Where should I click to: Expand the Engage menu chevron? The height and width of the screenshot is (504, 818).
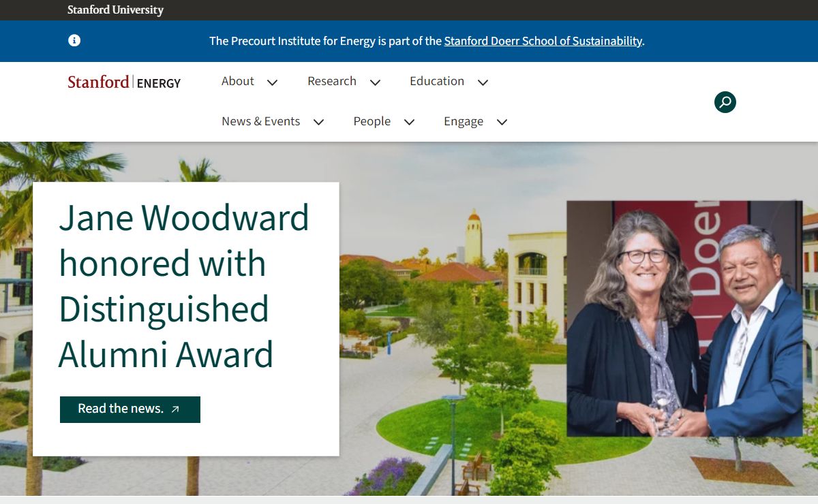tap(502, 123)
